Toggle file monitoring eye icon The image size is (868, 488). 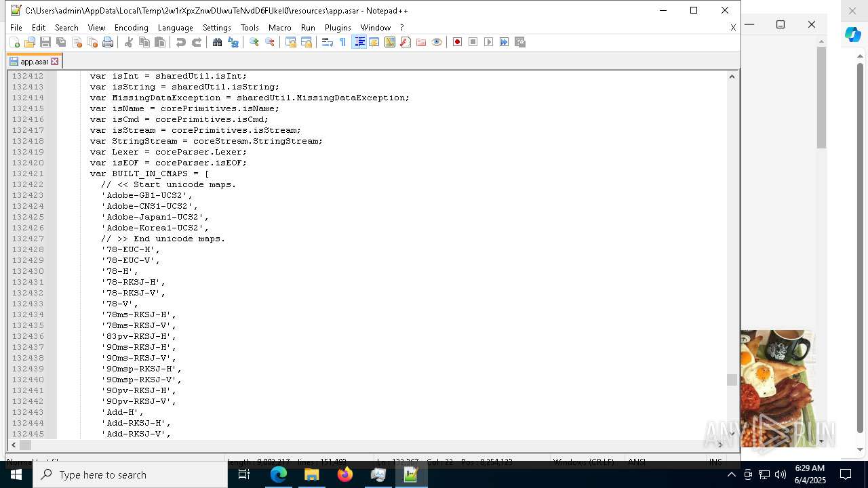point(437,42)
